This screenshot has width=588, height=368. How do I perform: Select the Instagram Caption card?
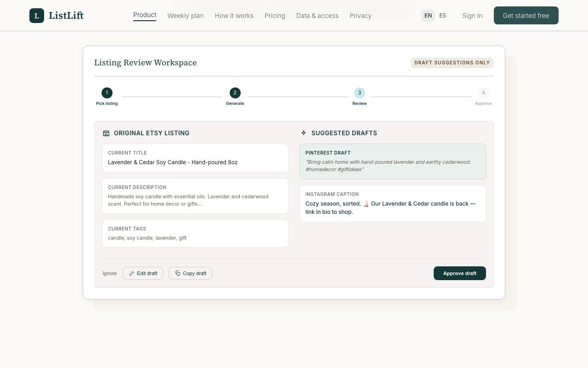(x=393, y=204)
